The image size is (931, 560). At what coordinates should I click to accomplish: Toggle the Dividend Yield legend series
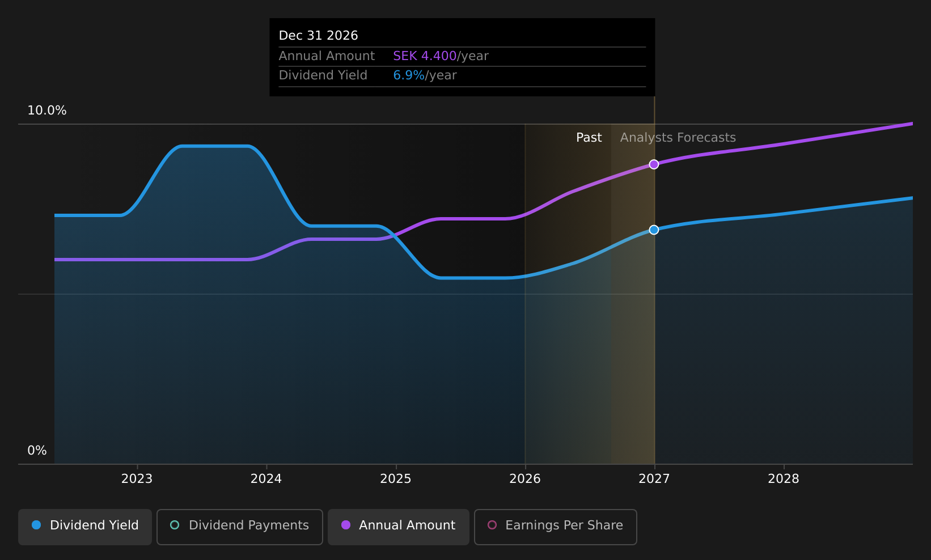pos(85,527)
